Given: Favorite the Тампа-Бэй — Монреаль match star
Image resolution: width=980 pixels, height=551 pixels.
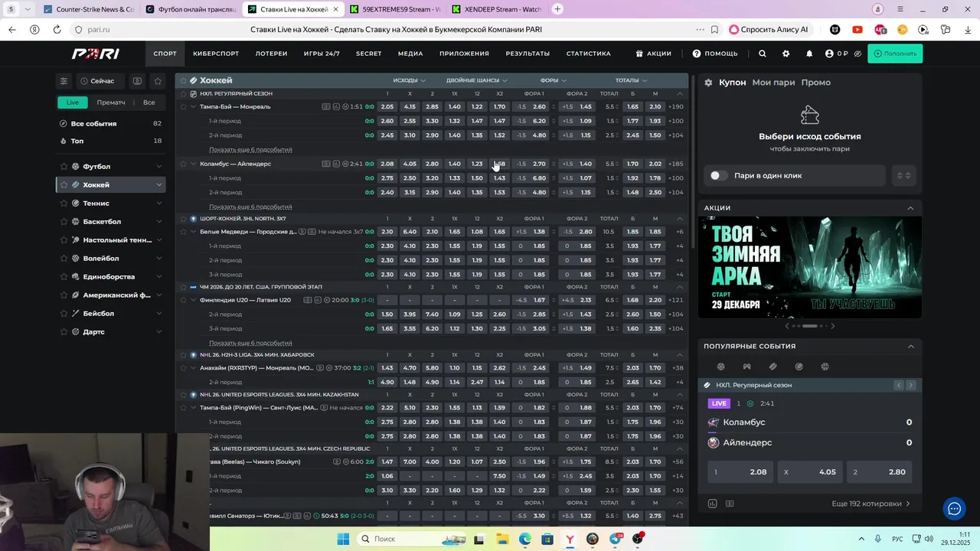Looking at the screenshot, I should pos(183,106).
